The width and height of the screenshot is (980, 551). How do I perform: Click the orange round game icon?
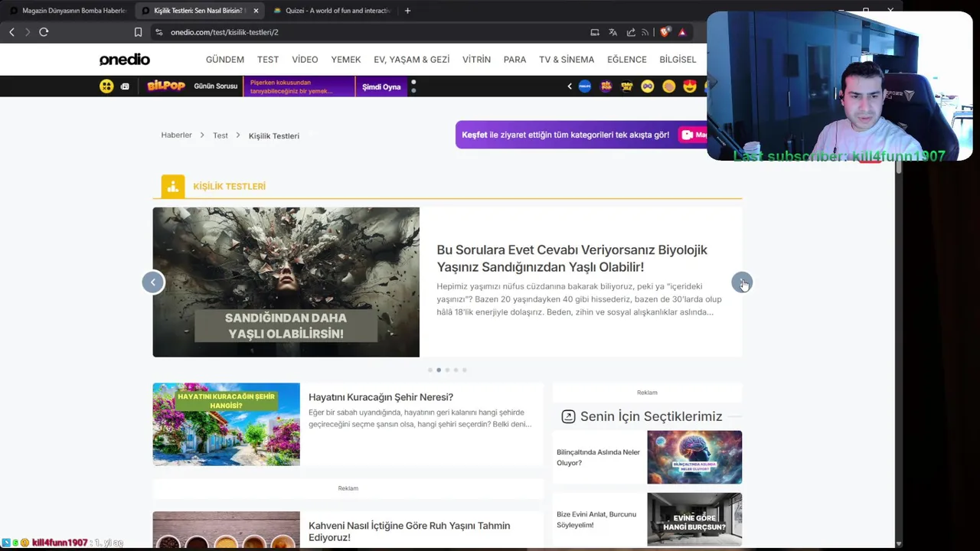click(x=668, y=86)
